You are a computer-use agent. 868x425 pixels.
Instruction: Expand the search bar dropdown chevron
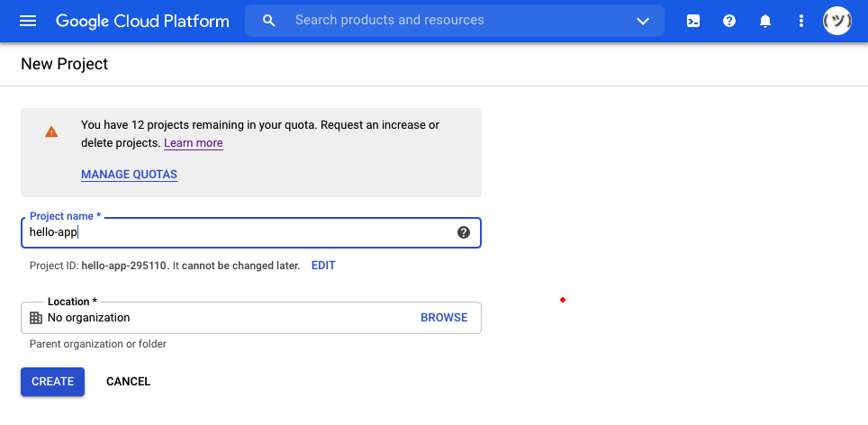click(643, 21)
